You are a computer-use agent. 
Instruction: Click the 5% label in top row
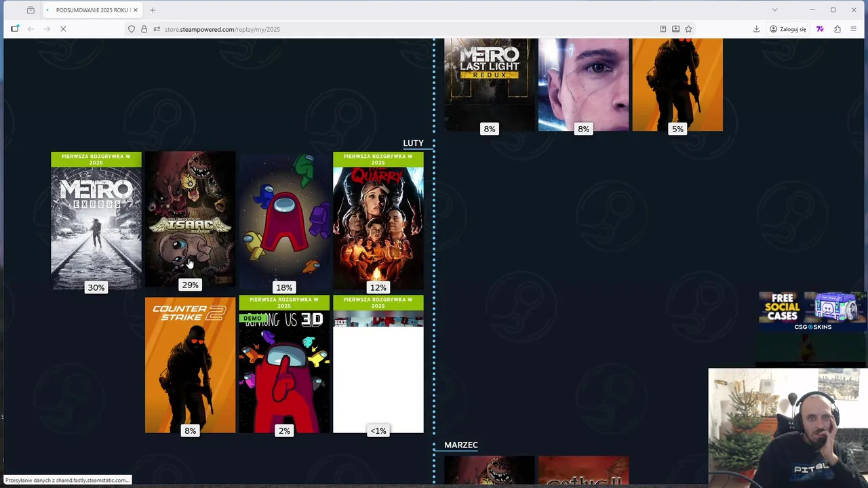[677, 129]
